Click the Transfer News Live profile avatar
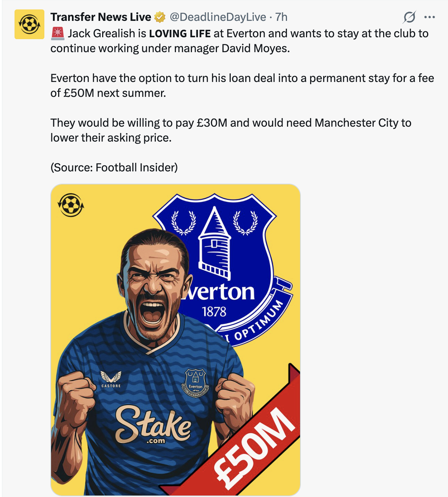This screenshot has width=448, height=497. [29, 24]
